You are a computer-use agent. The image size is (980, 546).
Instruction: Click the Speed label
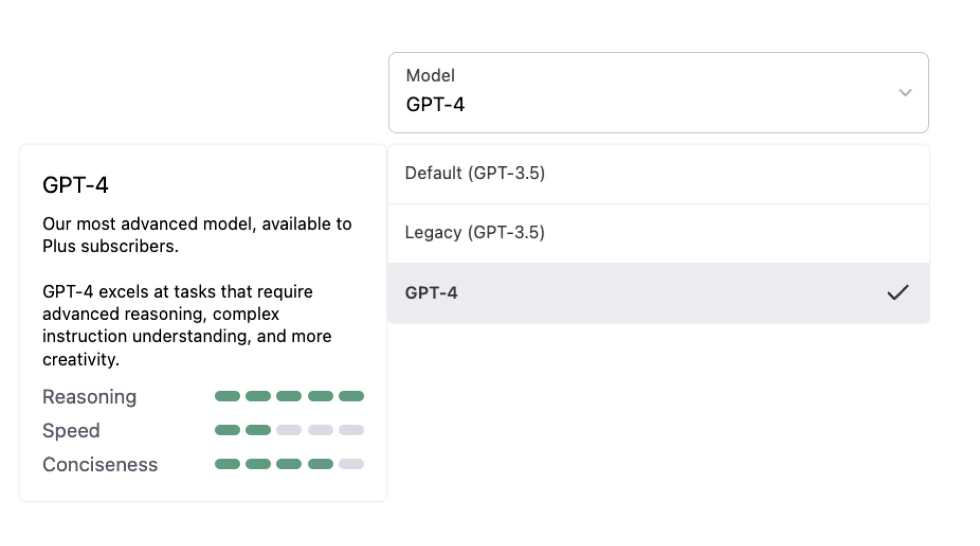click(71, 430)
